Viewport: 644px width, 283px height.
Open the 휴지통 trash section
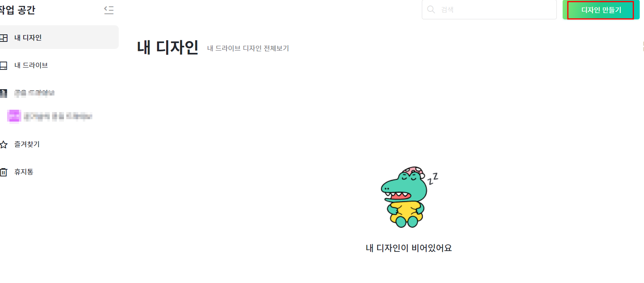tap(59, 172)
